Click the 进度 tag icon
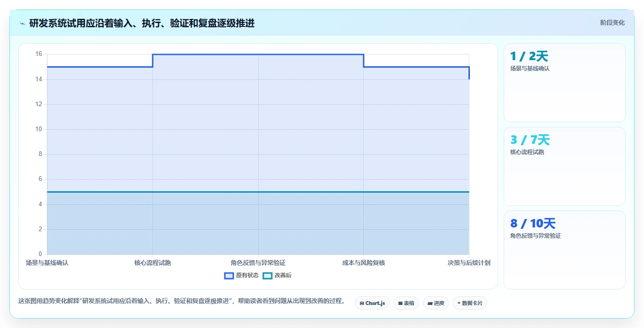 tap(430, 304)
